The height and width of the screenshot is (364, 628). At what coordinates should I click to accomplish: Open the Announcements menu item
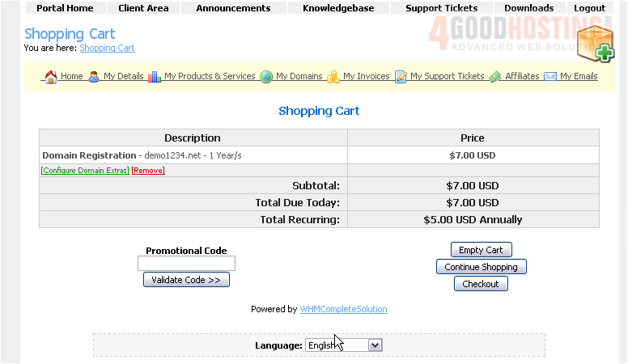[x=233, y=8]
